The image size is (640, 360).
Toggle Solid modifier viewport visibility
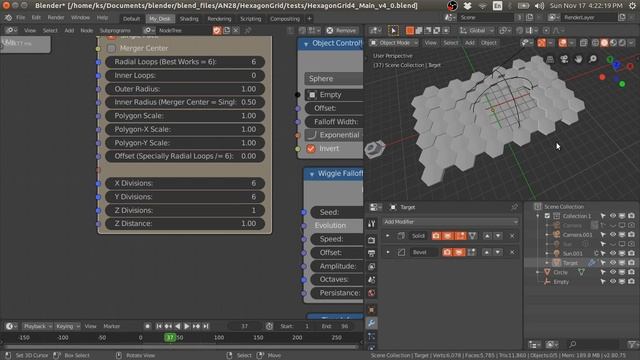pos(448,236)
